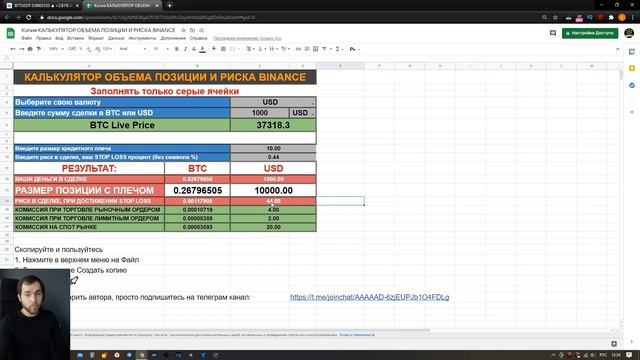Viewport: 640px width, 360px height.
Task: Insert a chart from the toolbar
Action: (316, 49)
